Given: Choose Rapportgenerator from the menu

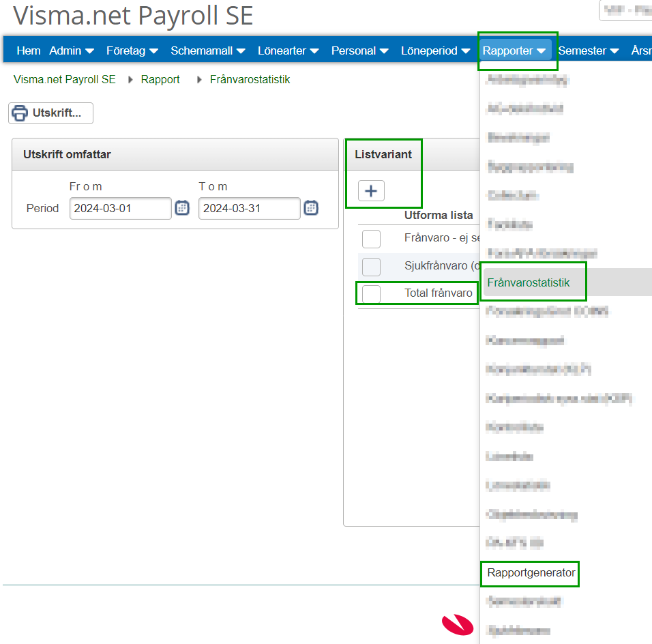Looking at the screenshot, I should point(531,573).
